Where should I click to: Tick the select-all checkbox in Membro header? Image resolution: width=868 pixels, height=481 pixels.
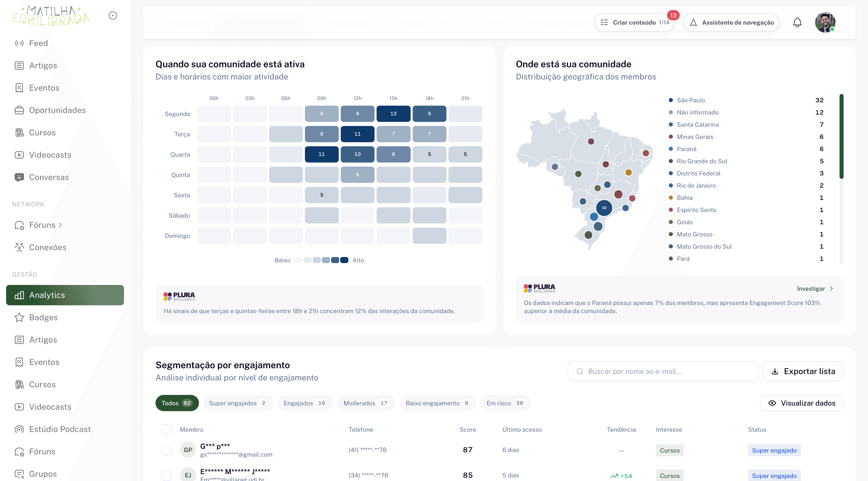[166, 429]
